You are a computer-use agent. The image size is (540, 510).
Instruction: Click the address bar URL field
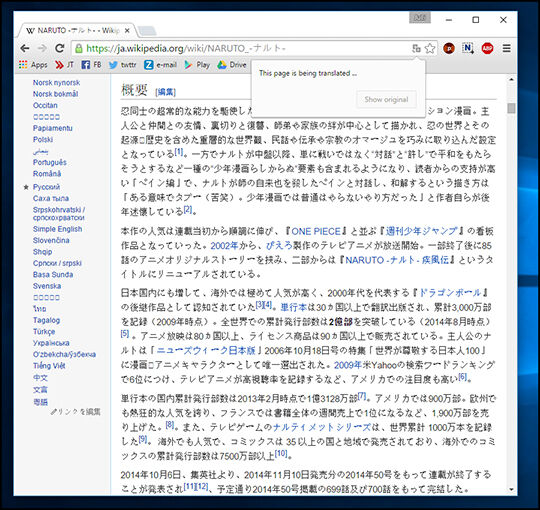coord(241,49)
